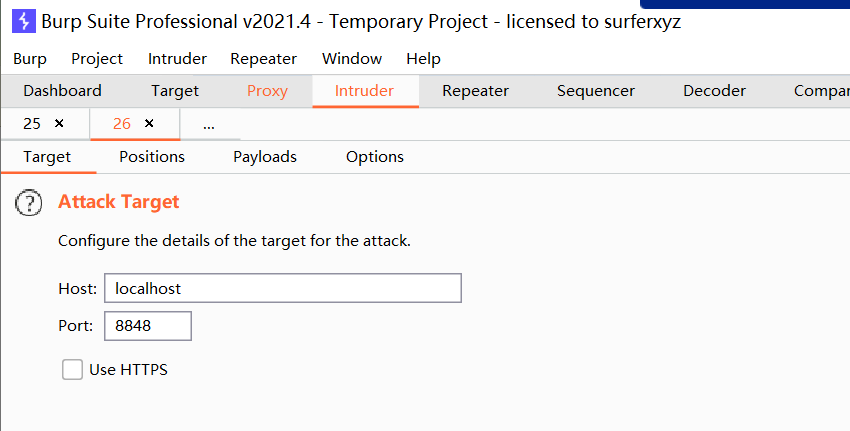Open the Burp menu
The height and width of the screenshot is (431, 850).
click(30, 59)
